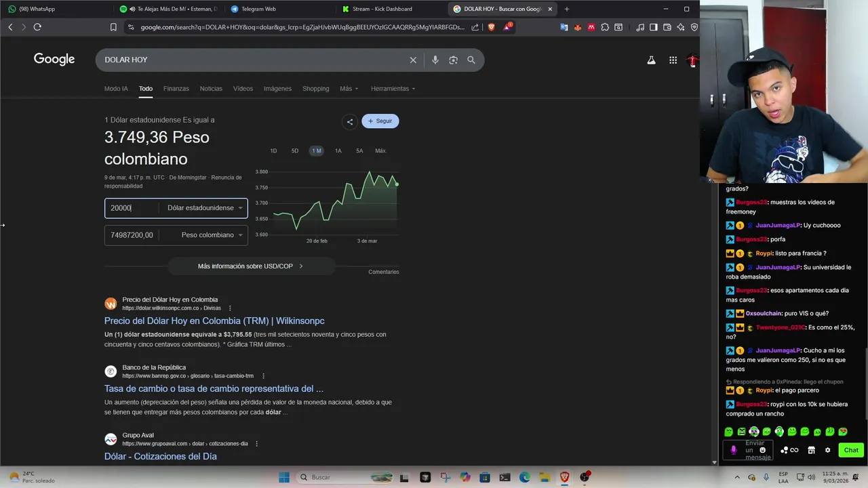Click the green Chat button
Viewport: 868px width, 488px height.
851,450
